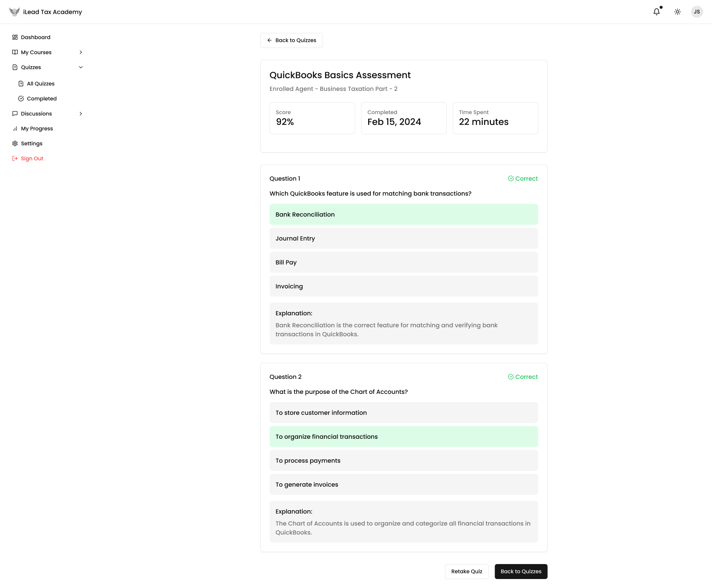Go to Completed quizzes list
712x588 pixels.
42,99
